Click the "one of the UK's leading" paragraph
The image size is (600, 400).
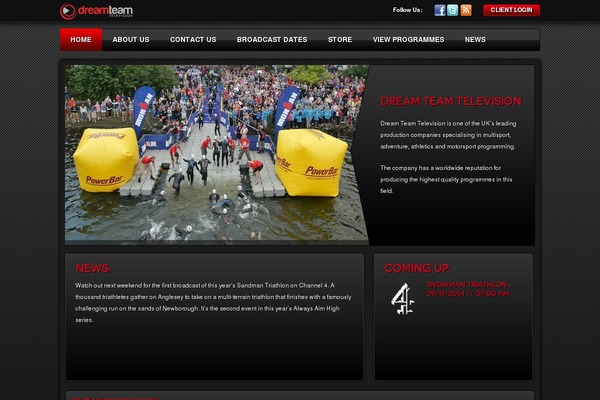448,135
